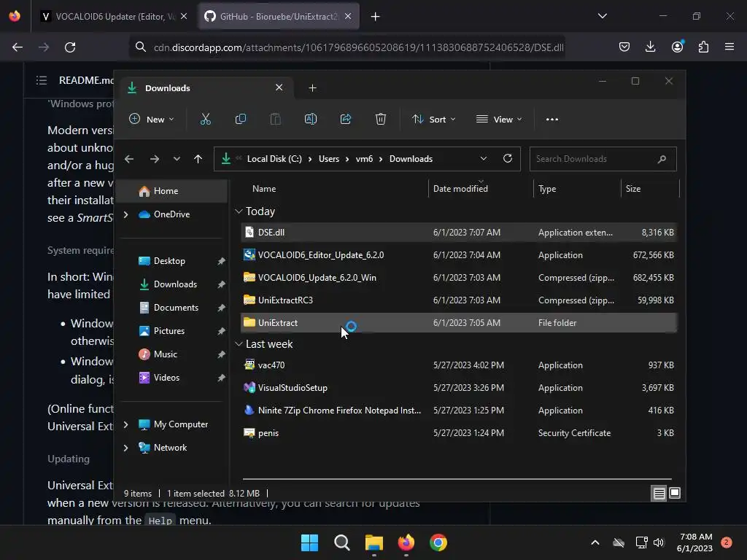Open Firefox downloads panel icon
This screenshot has width=747, height=560.
pyautogui.click(x=650, y=47)
